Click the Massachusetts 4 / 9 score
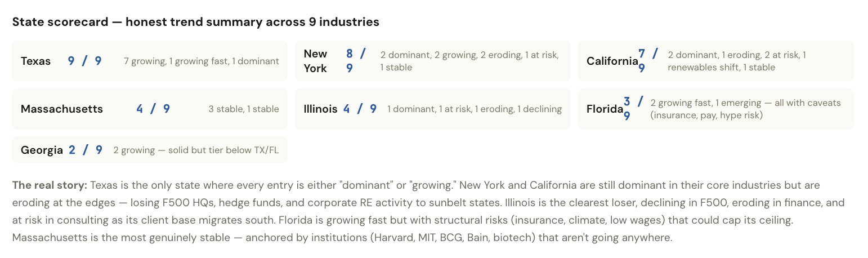Viewport: 868px width, 258px height. pyautogui.click(x=153, y=109)
